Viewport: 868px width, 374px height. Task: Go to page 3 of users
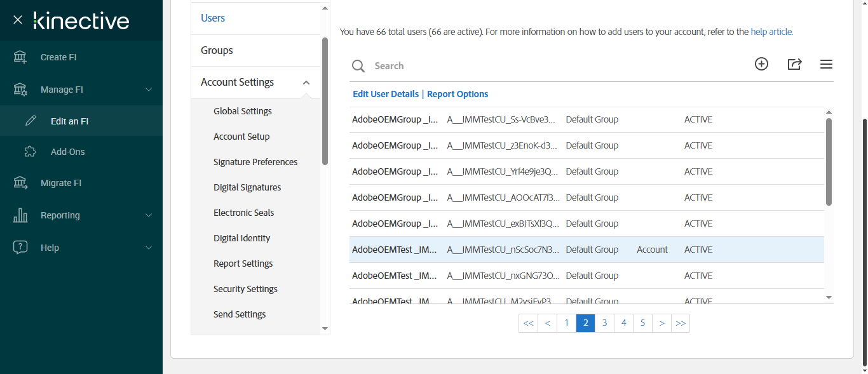tap(604, 323)
